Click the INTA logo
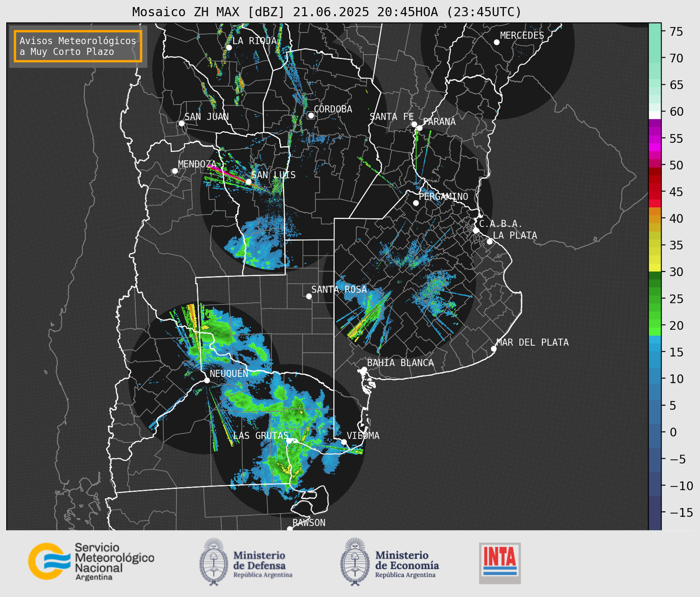The height and width of the screenshot is (597, 700). point(500,563)
